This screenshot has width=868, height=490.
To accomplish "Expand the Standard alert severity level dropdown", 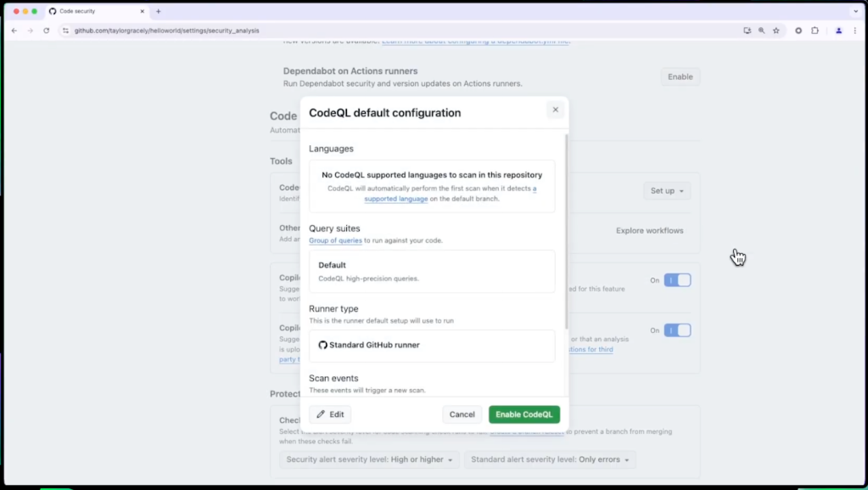I will [x=551, y=459].
